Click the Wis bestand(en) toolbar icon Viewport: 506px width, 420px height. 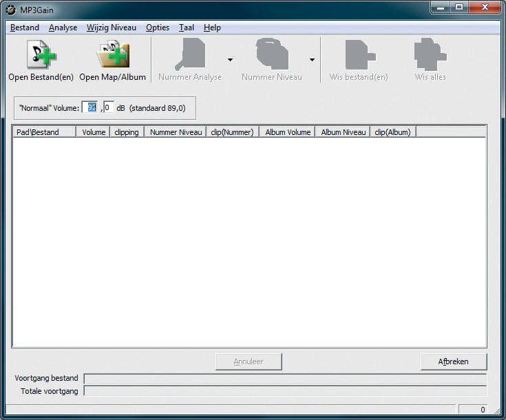point(360,54)
